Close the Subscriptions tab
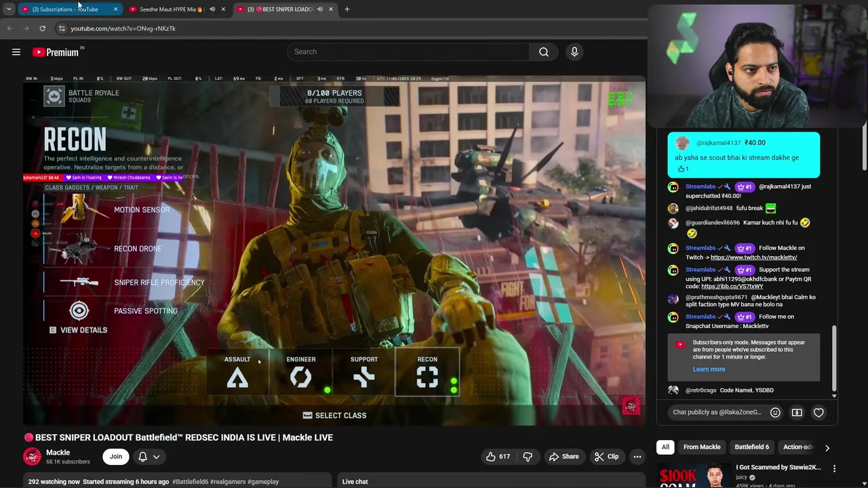This screenshot has width=868, height=488. tap(115, 9)
